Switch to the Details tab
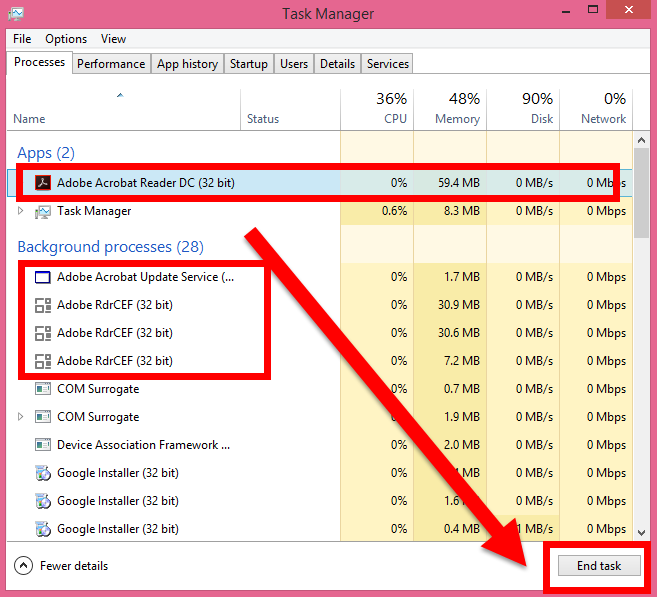 coord(337,64)
